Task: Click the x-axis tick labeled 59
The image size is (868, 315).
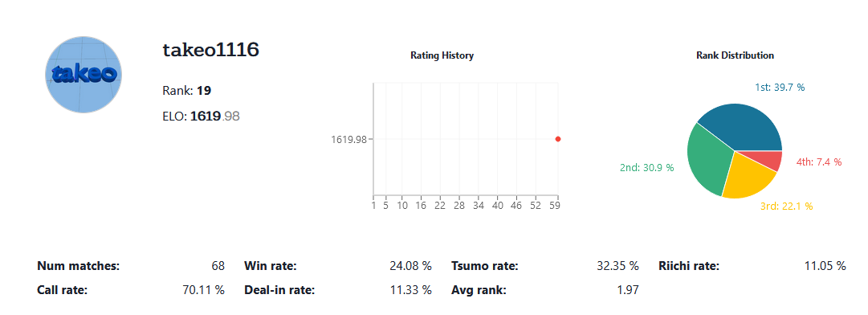Action: [555, 206]
